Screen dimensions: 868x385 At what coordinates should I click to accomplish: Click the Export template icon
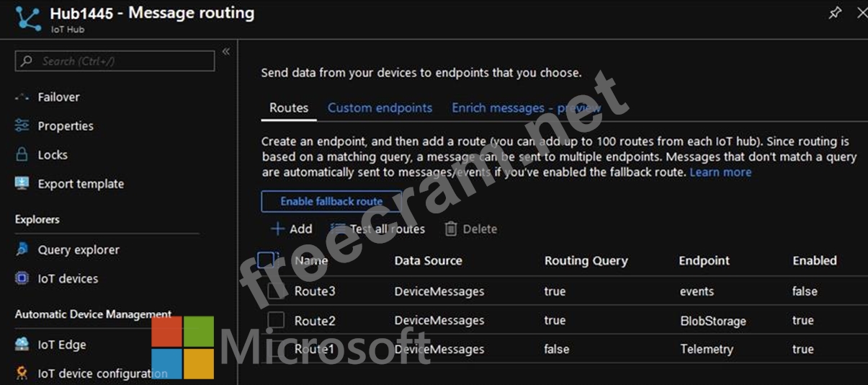22,184
